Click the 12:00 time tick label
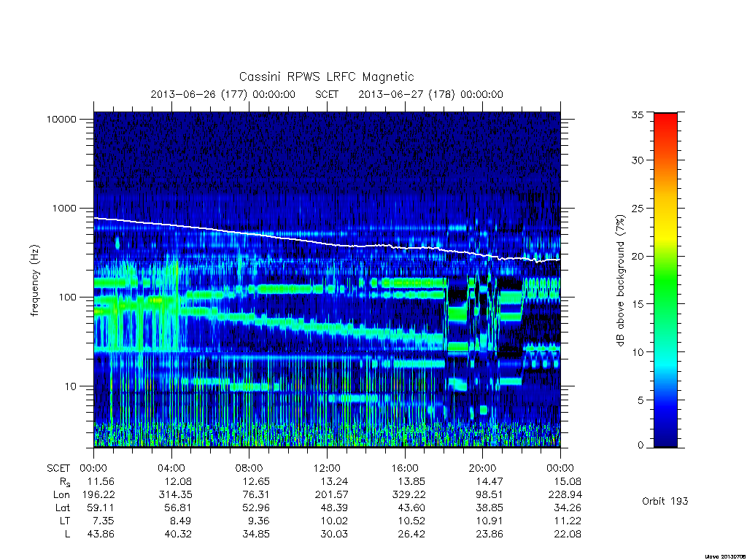Viewport: 747px width, 560px height. 328,468
